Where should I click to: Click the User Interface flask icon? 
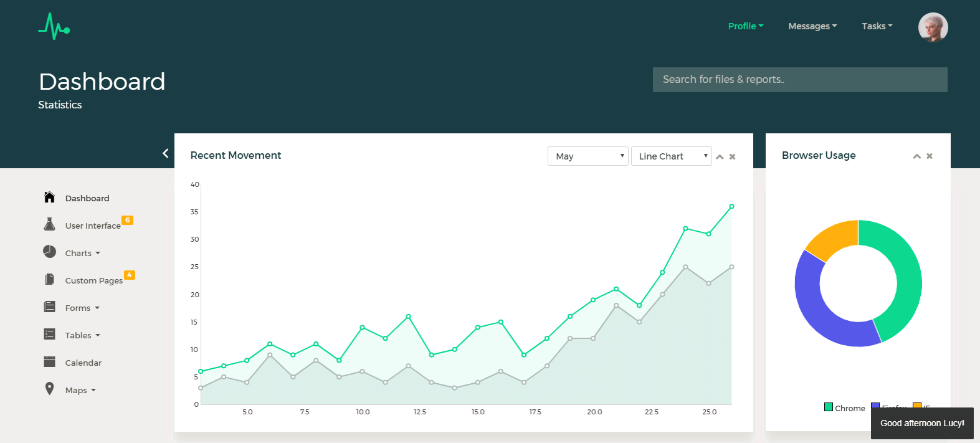point(50,224)
